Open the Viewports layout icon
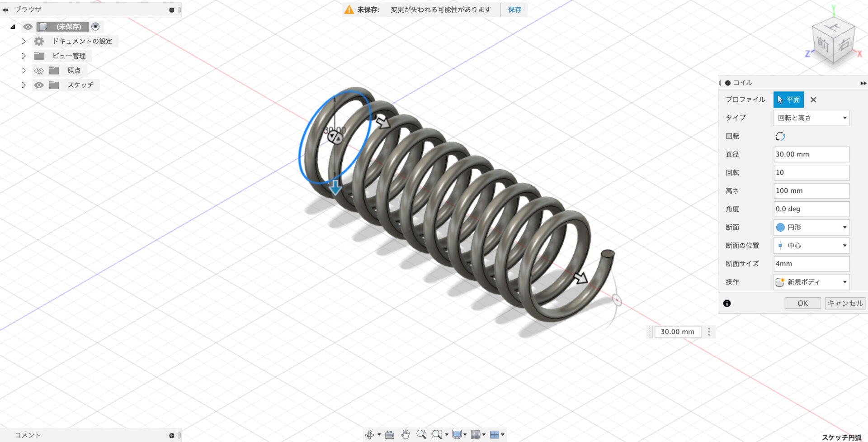The height and width of the screenshot is (442, 868). coord(495,435)
